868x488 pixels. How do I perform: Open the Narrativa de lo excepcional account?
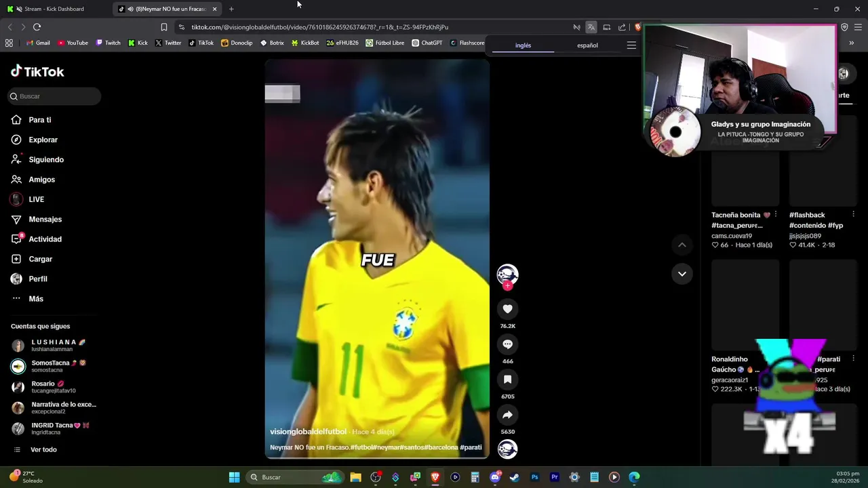point(54,408)
